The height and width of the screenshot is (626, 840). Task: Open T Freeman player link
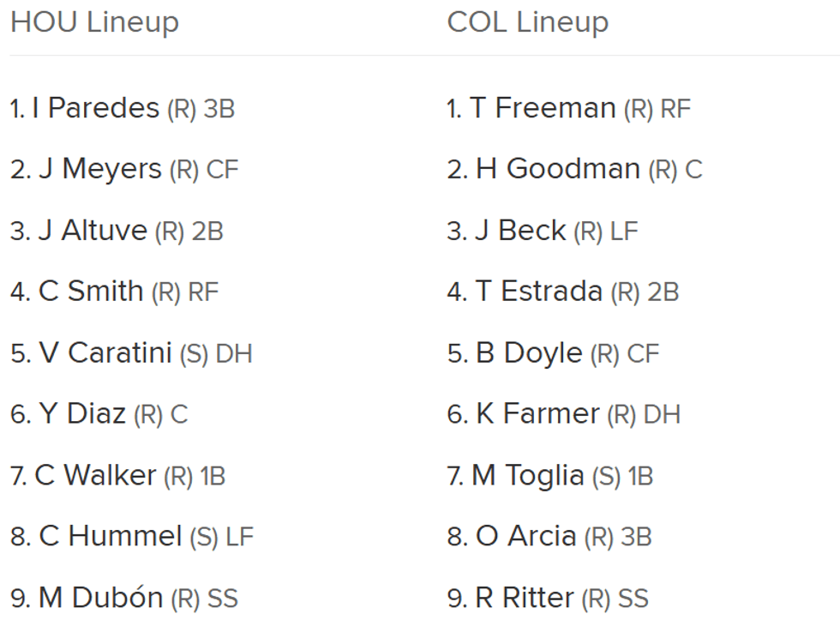click(x=543, y=108)
